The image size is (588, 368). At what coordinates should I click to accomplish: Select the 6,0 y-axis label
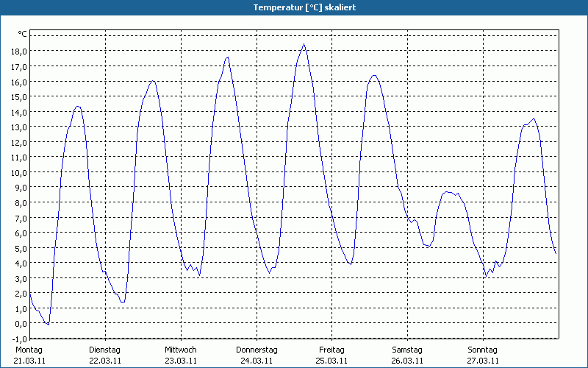[21, 233]
